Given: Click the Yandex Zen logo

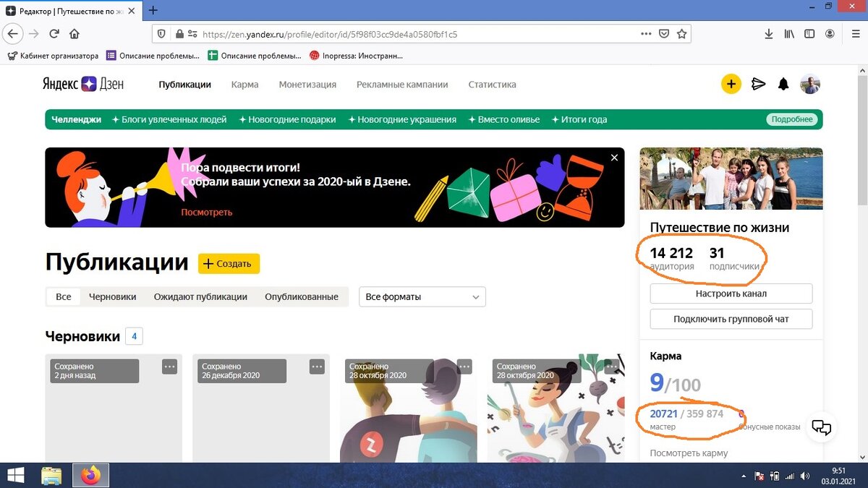Looking at the screenshot, I should [82, 84].
